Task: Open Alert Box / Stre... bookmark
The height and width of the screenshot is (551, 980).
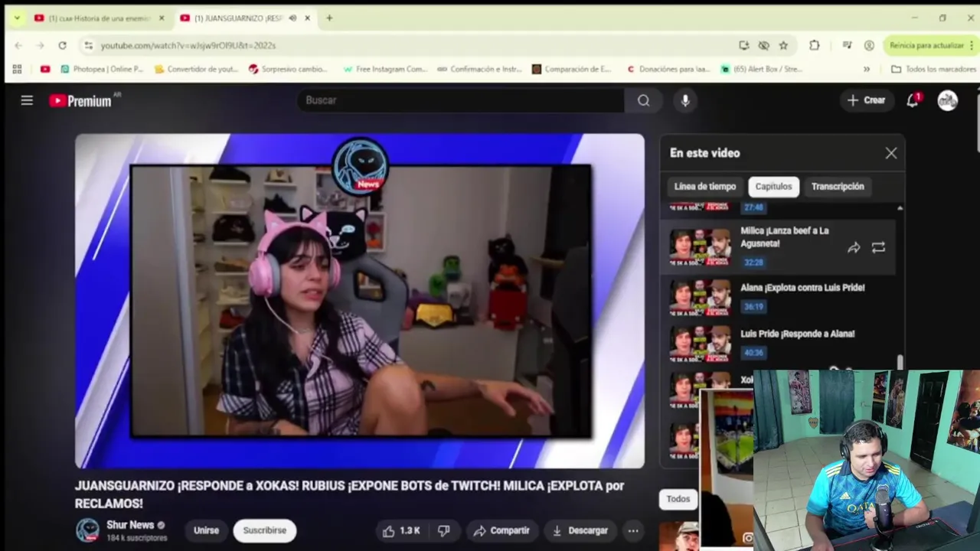Action: click(762, 69)
